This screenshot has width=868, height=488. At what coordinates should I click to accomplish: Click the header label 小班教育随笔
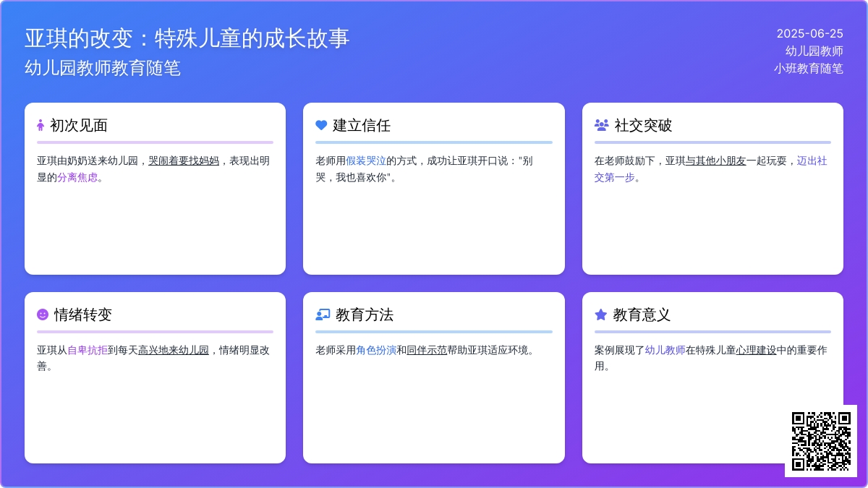coord(809,68)
